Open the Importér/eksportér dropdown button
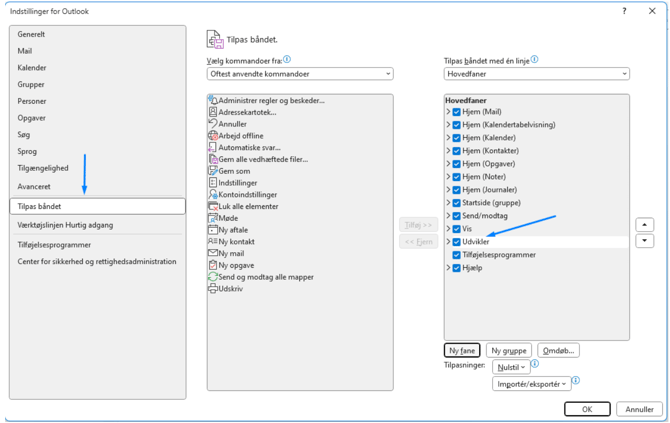 pyautogui.click(x=531, y=384)
